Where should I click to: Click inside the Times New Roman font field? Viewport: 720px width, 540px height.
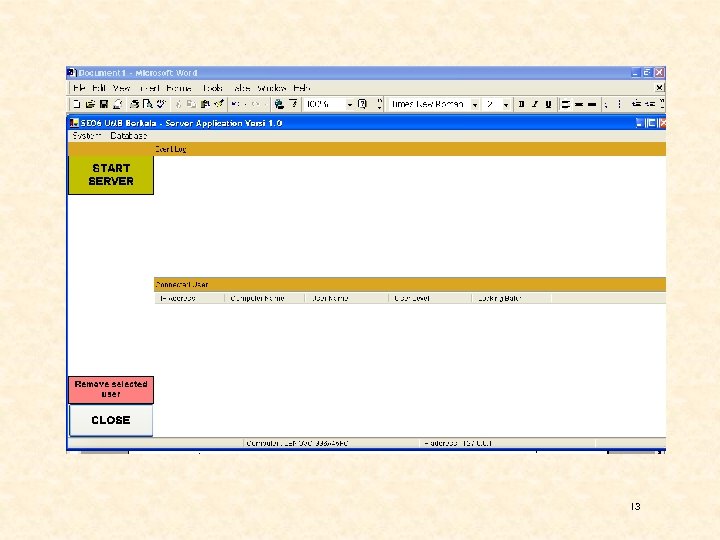click(x=429, y=104)
